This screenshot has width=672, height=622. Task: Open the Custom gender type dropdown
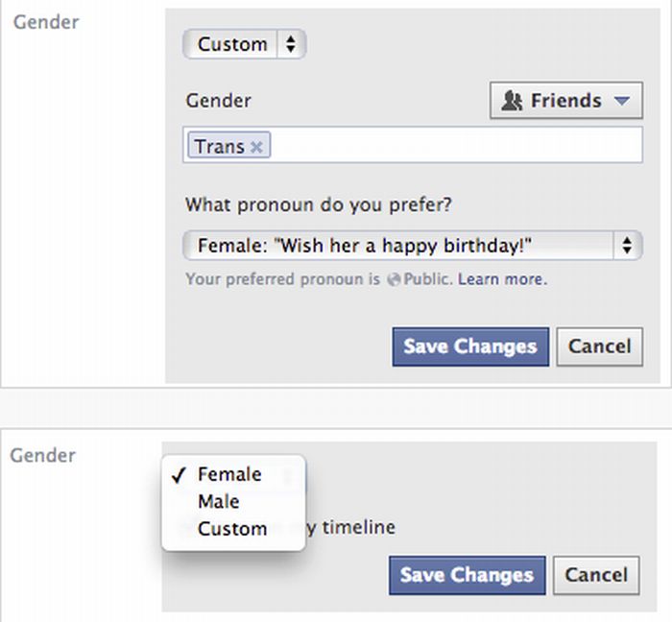[244, 44]
